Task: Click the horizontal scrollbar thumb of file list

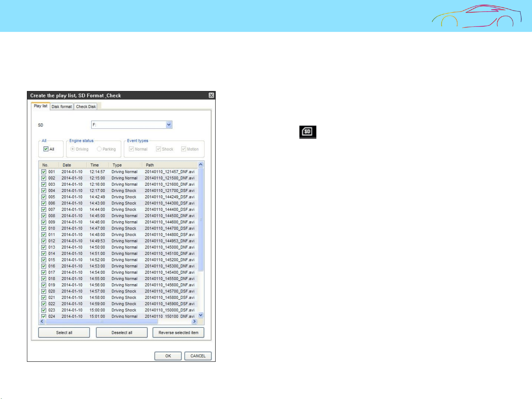Action: tap(101, 321)
